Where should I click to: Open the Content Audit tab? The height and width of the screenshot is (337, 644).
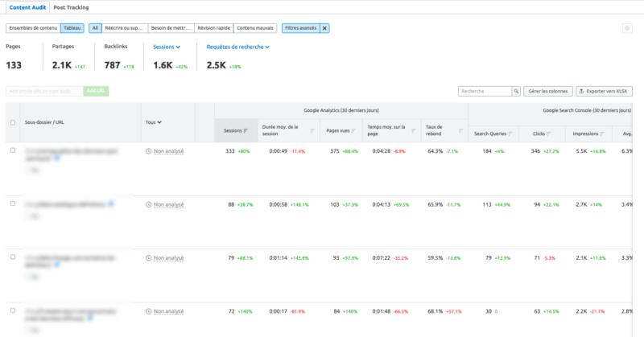(x=27, y=7)
